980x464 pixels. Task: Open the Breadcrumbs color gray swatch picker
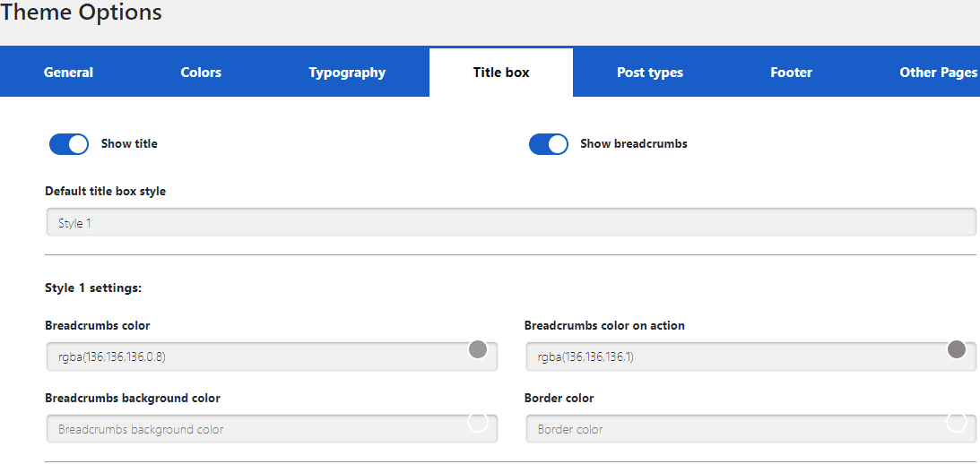[x=478, y=349]
